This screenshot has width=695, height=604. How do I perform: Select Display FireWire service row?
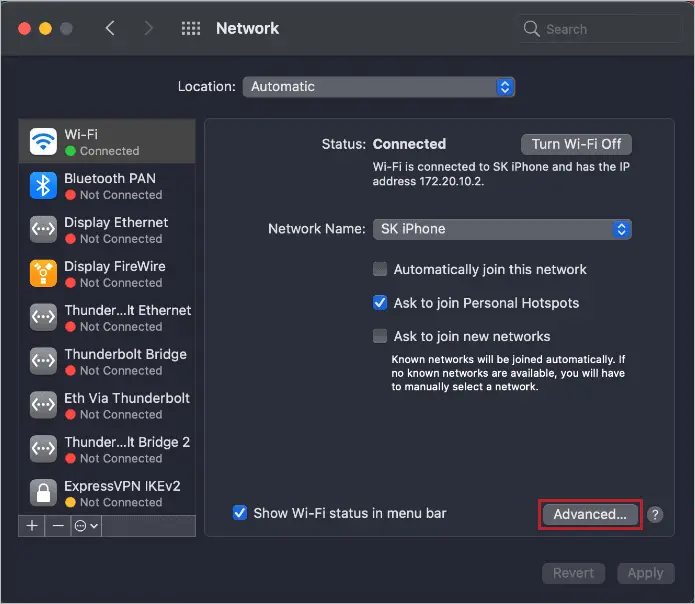coord(107,273)
